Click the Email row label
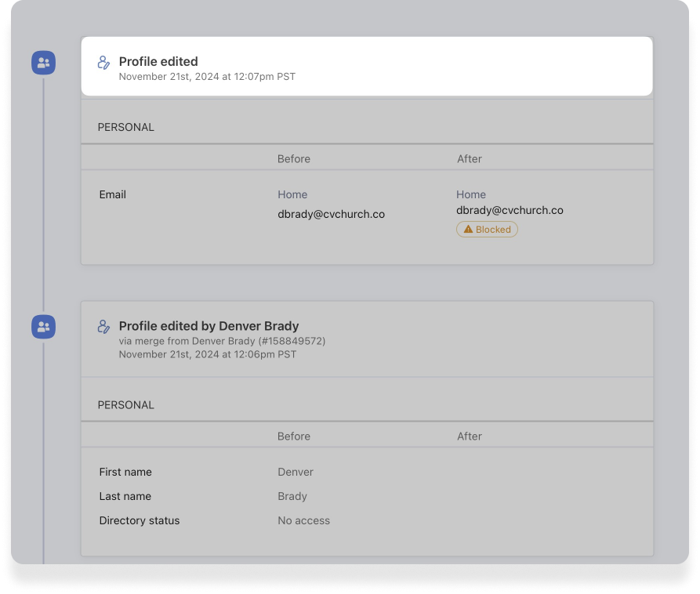The width and height of the screenshot is (700, 594). [x=113, y=194]
